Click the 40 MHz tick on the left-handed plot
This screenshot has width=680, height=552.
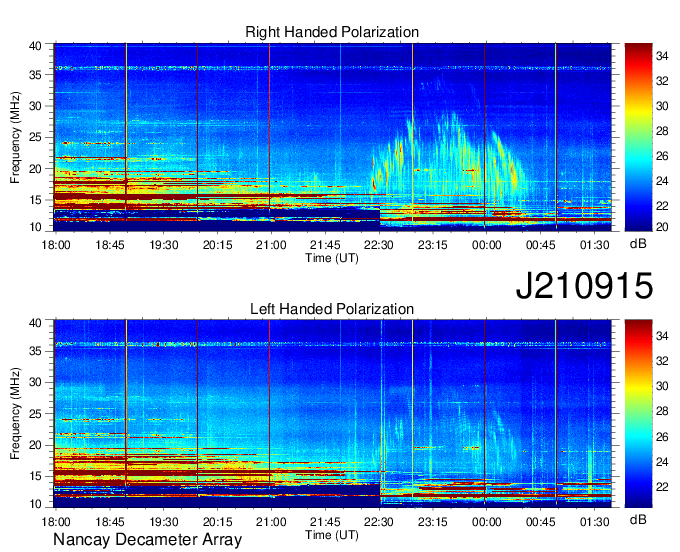pyautogui.click(x=35, y=323)
